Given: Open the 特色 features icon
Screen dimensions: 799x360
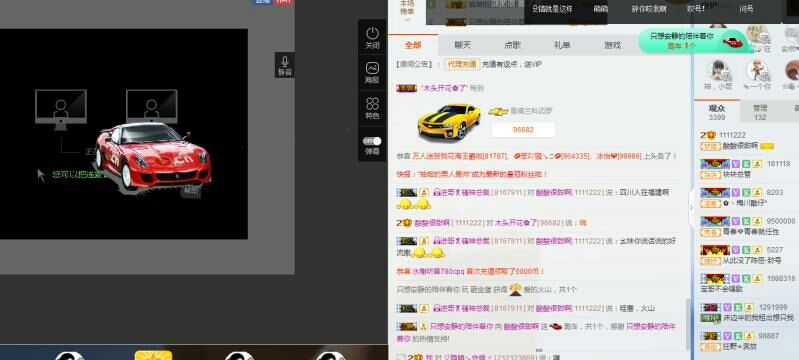Looking at the screenshot, I should pos(372,104).
